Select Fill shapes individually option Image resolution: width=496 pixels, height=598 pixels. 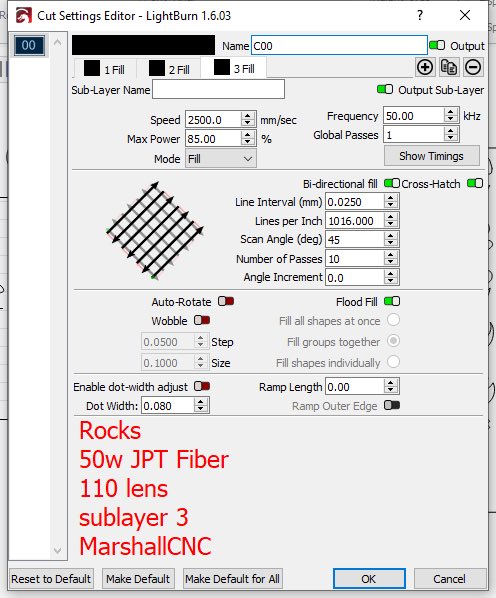tap(393, 362)
